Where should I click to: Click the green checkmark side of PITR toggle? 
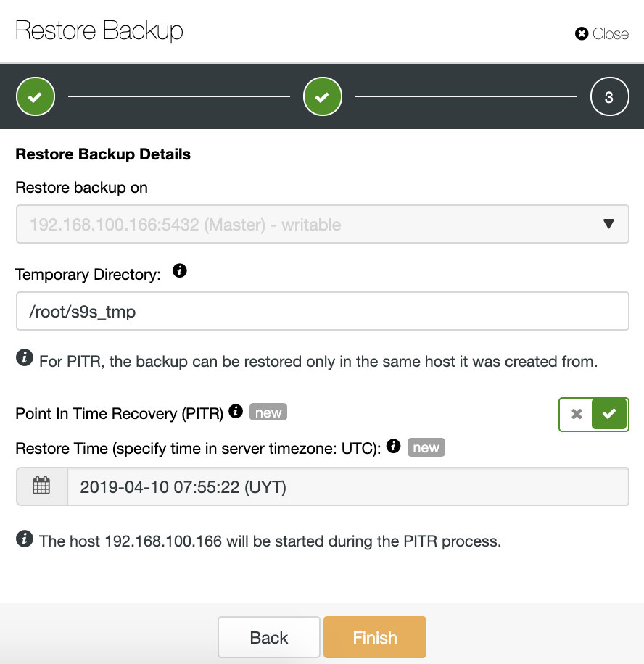click(609, 414)
